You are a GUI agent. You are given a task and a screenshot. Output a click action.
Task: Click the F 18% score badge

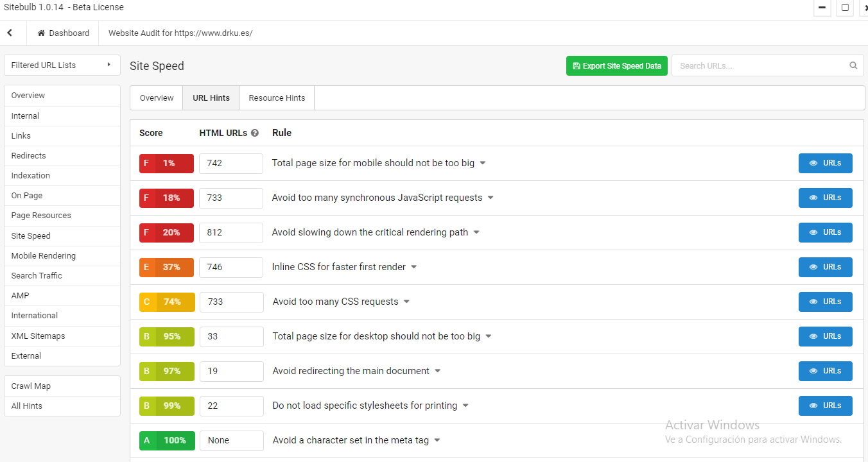point(166,198)
